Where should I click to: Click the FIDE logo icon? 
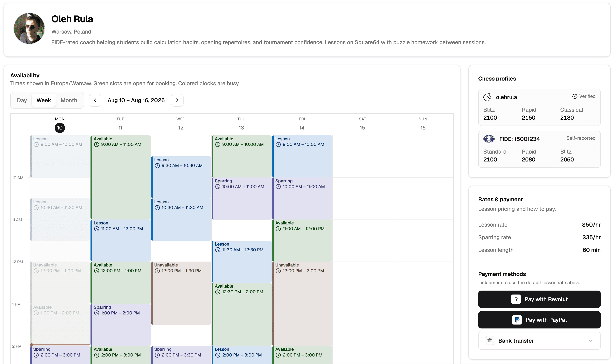point(489,139)
